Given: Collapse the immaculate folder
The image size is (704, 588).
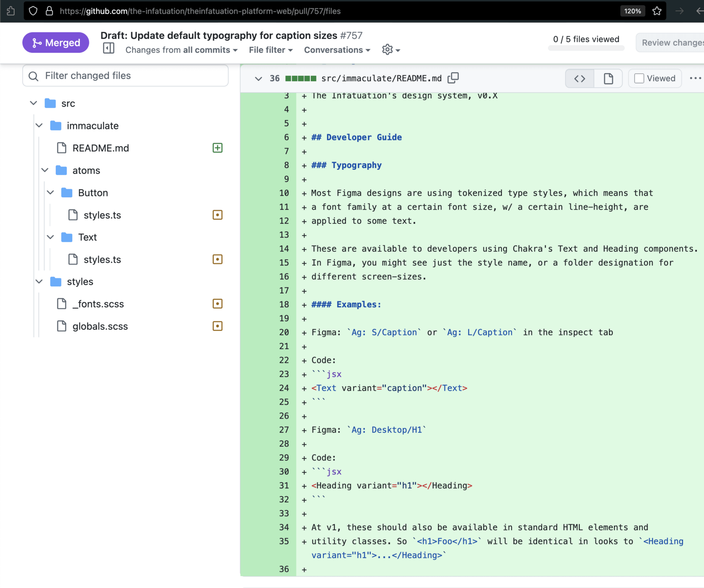Looking at the screenshot, I should click(39, 125).
